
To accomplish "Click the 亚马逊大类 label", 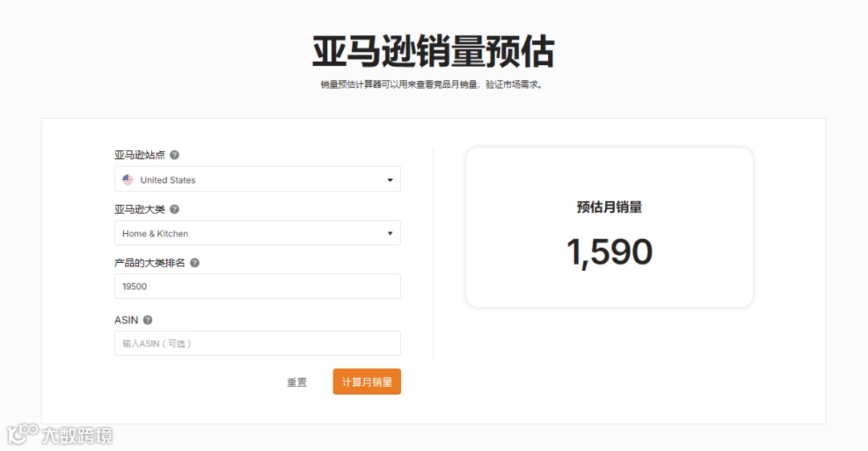I will point(140,210).
